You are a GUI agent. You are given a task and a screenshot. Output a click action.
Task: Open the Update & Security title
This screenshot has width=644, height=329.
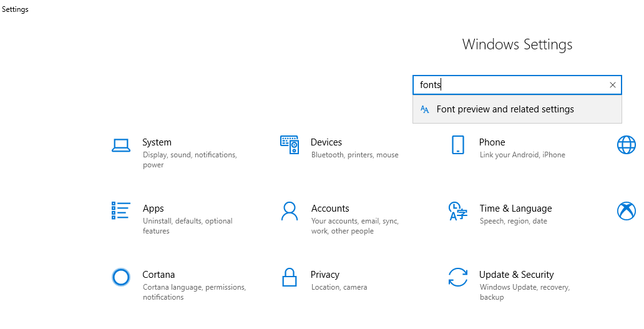point(516,275)
